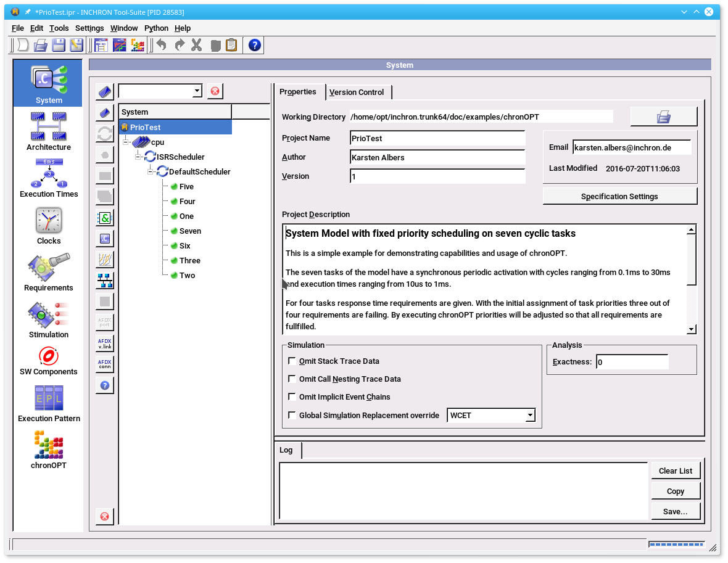
Task: Switch to the Execution Times view
Action: [x=48, y=179]
